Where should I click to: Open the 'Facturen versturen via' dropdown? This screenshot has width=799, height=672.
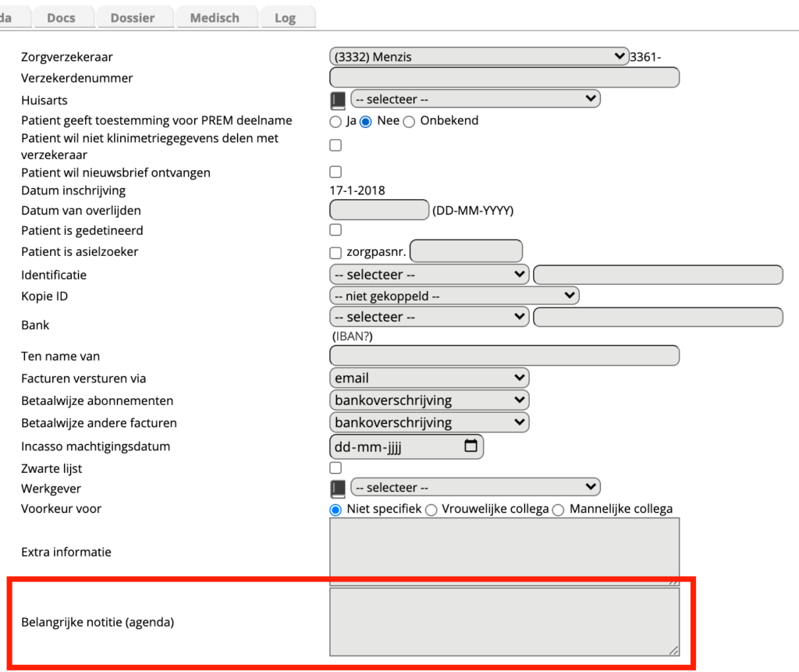tap(429, 378)
